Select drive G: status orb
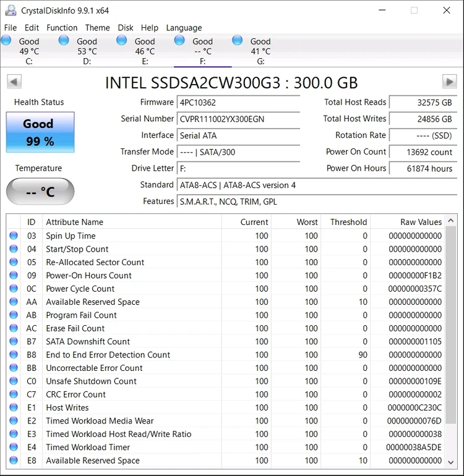Viewport: 464px width, 476px height. (x=238, y=40)
